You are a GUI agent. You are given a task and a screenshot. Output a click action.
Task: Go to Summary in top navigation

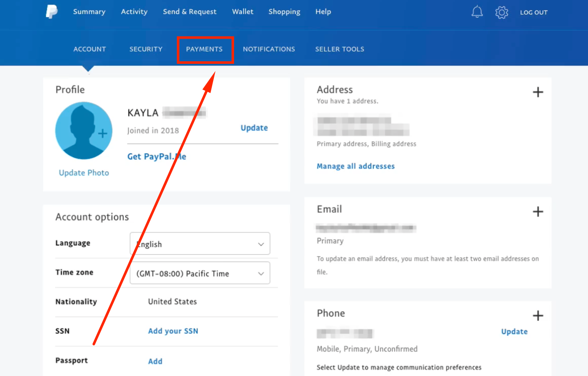point(89,12)
